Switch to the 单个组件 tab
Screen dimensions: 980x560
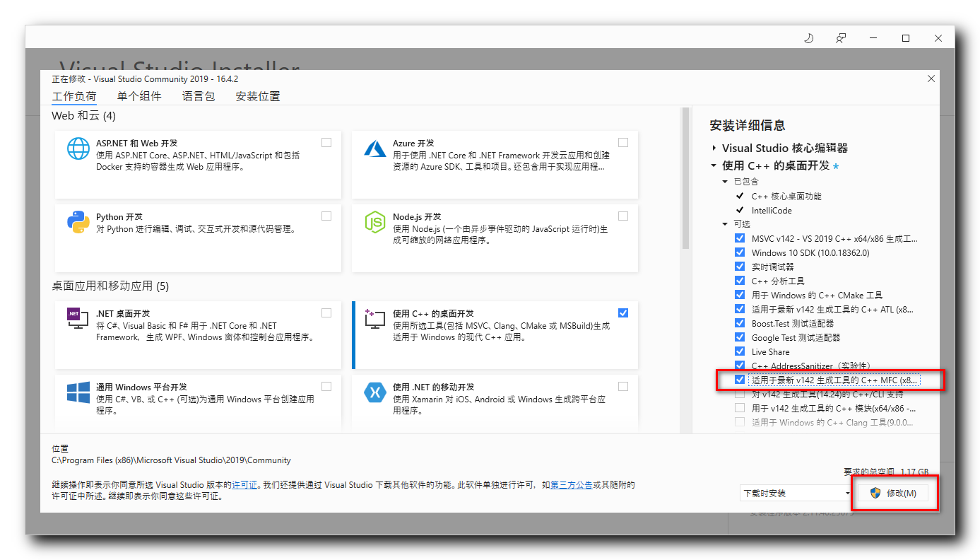[139, 96]
